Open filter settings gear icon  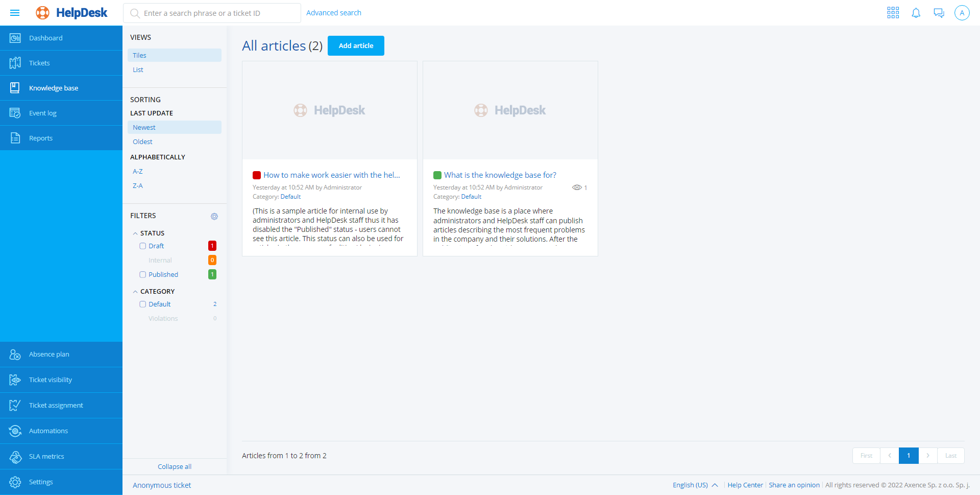click(x=214, y=216)
